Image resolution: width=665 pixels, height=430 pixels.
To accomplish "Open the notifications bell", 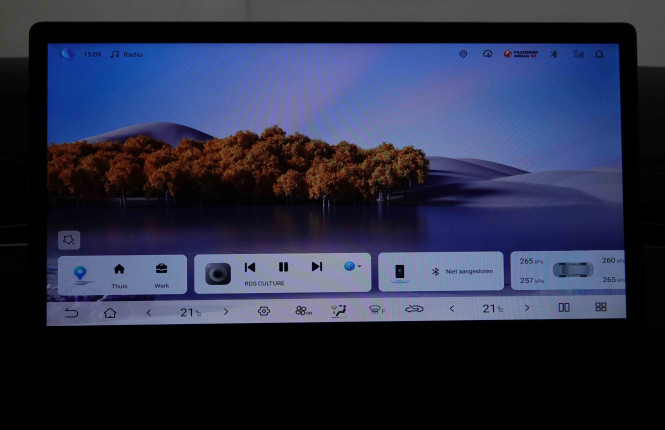I will 599,54.
